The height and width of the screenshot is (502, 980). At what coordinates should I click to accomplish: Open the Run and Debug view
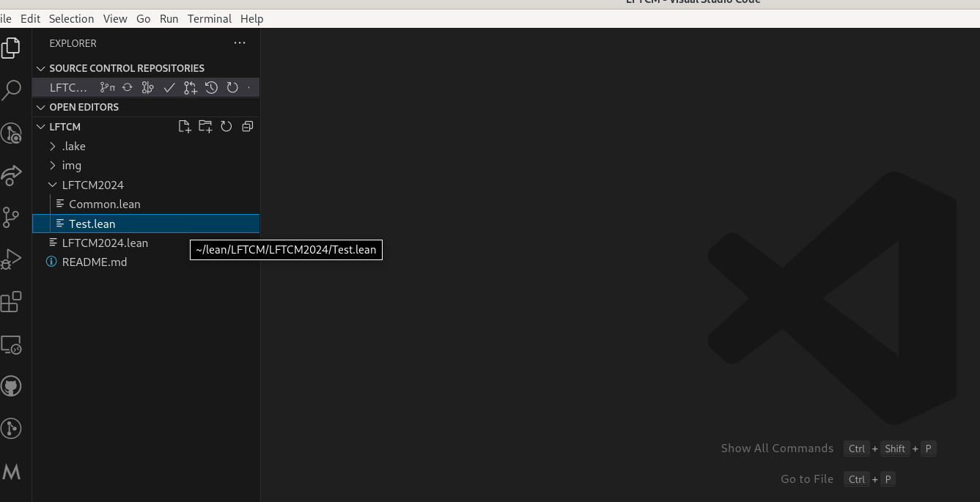[x=11, y=259]
